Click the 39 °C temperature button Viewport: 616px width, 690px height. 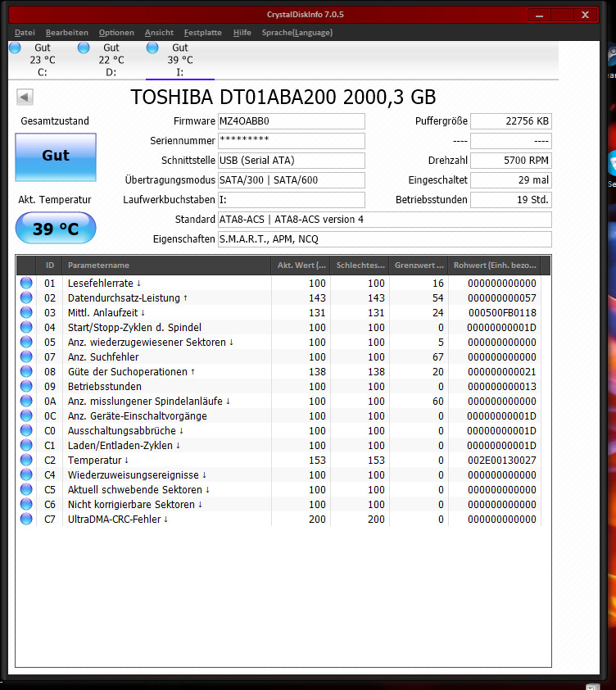[56, 228]
